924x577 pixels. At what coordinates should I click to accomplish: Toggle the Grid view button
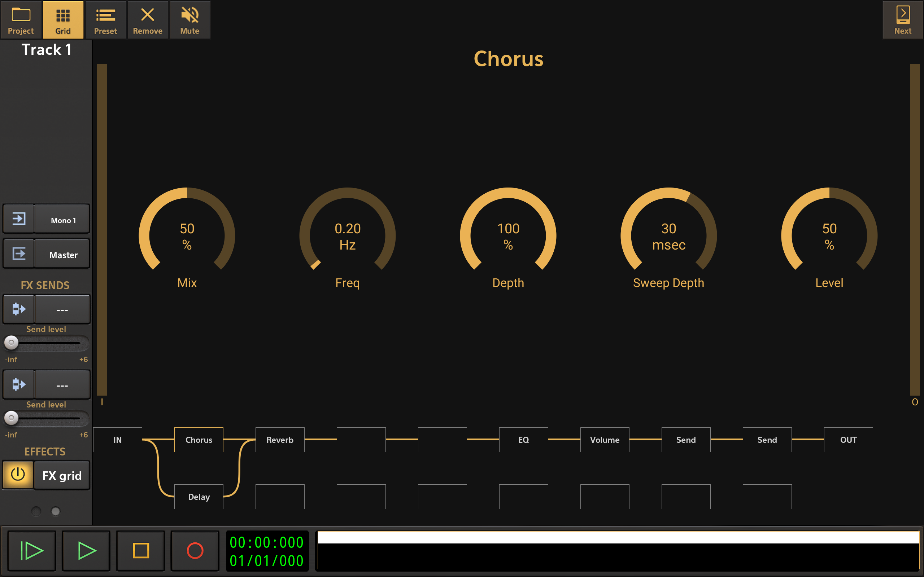click(63, 20)
